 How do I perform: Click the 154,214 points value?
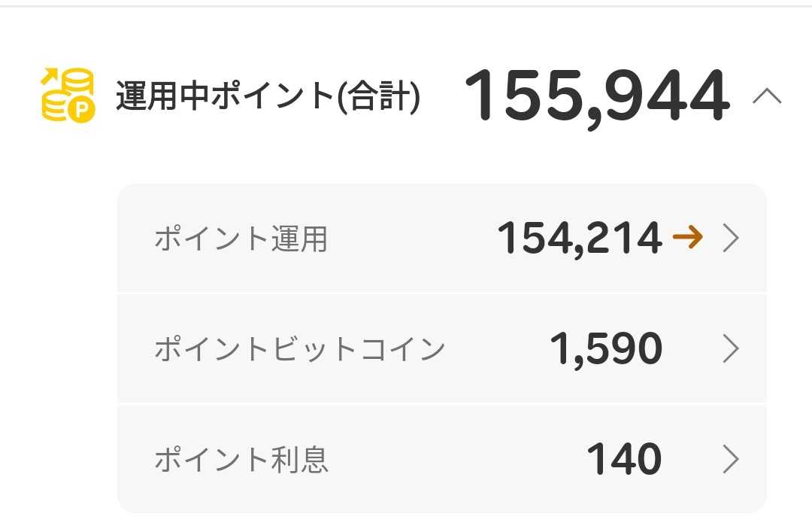pyautogui.click(x=580, y=239)
